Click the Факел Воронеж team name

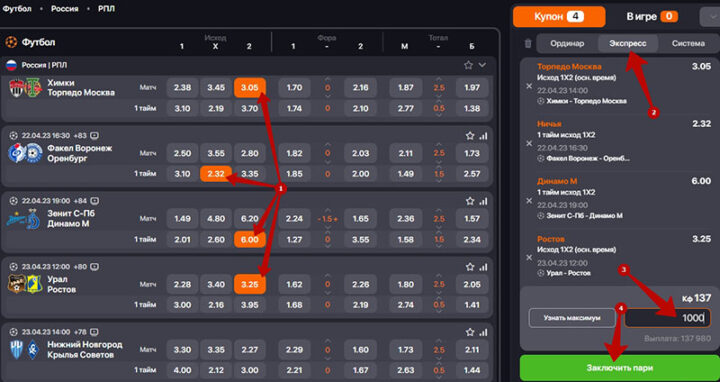(80, 148)
